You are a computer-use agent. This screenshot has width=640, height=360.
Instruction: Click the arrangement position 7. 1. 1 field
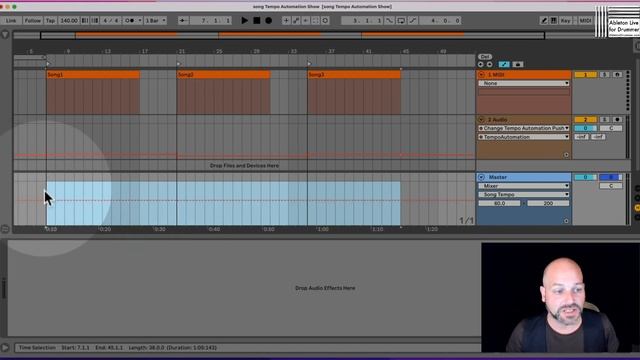211,20
